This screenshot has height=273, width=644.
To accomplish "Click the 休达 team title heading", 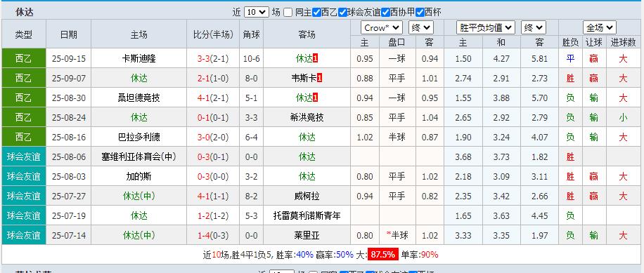I will coord(25,13).
